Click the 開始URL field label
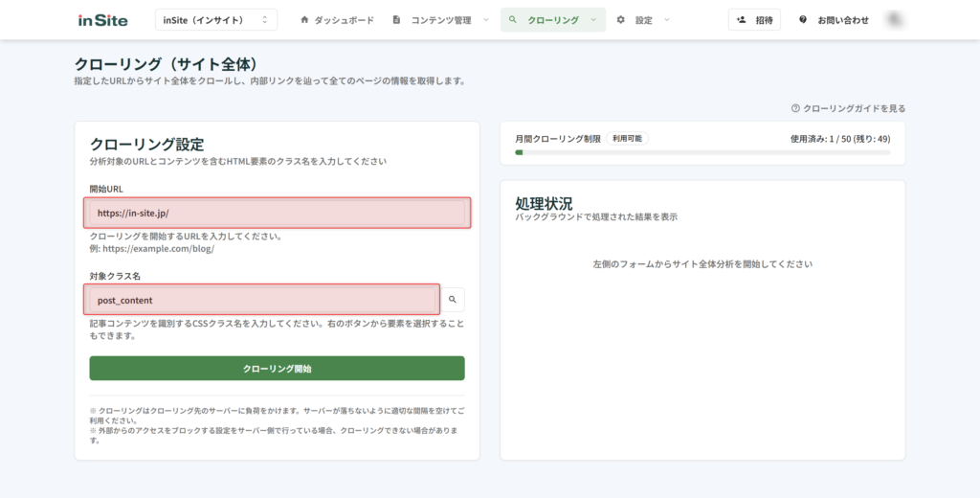 106,189
